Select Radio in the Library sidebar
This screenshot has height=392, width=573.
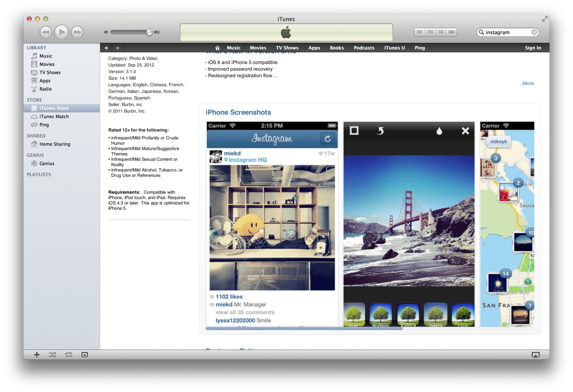point(45,89)
